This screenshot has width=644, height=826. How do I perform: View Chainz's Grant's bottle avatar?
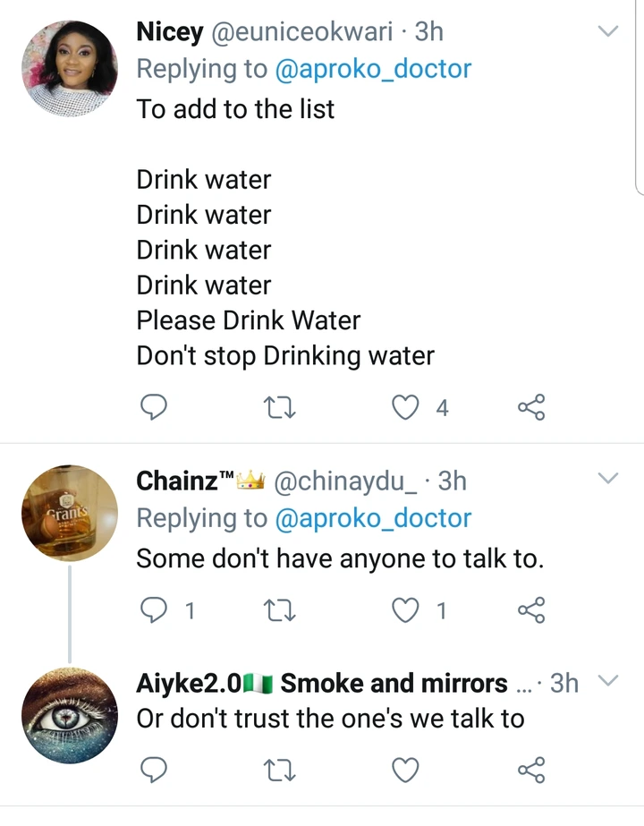coord(69,514)
